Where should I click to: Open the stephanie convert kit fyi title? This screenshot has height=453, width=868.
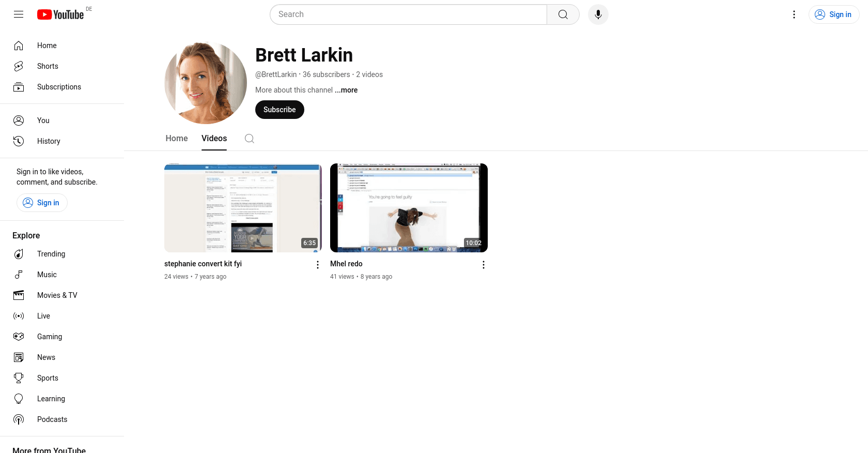tap(203, 264)
